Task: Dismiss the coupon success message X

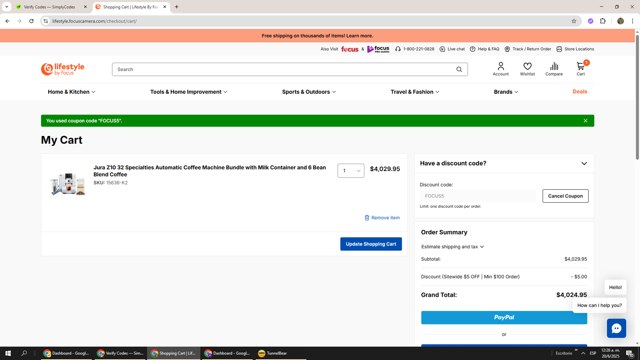Action: (x=585, y=121)
